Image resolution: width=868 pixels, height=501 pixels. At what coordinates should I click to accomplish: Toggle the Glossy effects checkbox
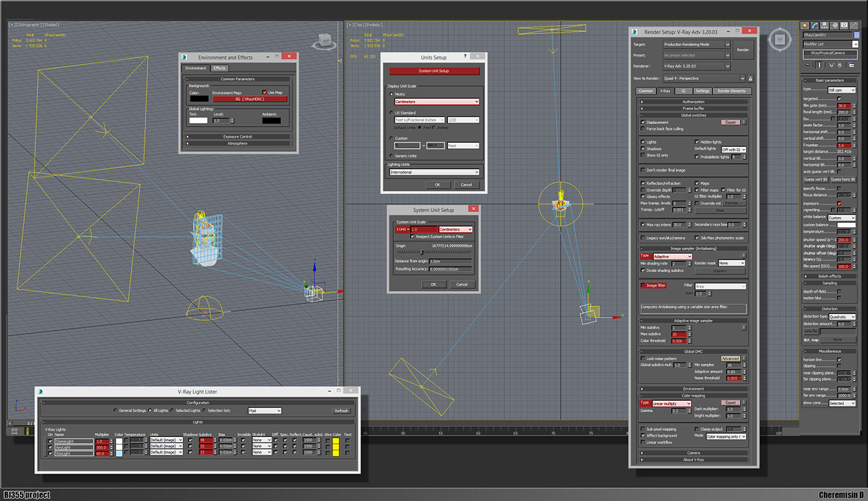[x=643, y=197]
